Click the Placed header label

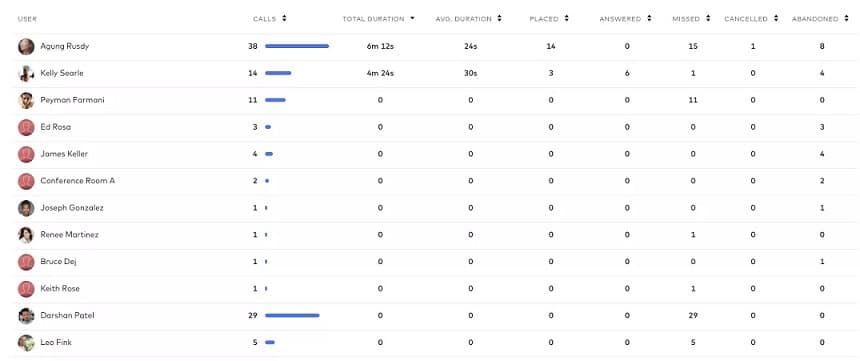point(544,19)
